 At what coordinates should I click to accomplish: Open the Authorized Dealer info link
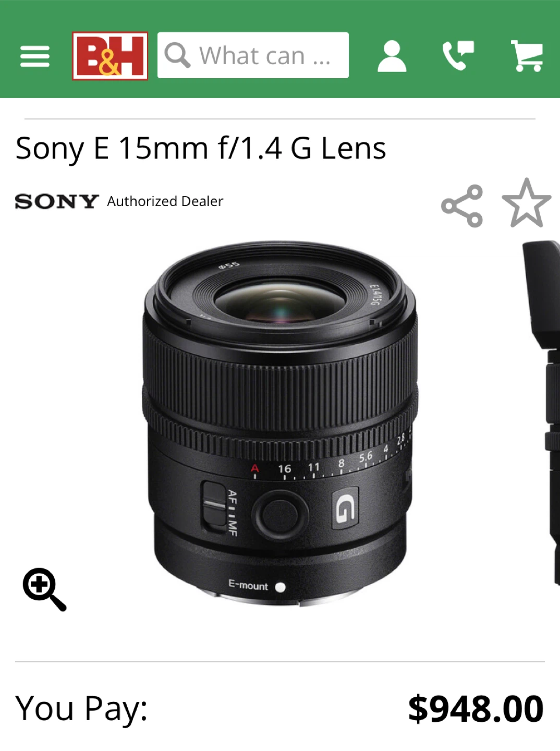[165, 201]
